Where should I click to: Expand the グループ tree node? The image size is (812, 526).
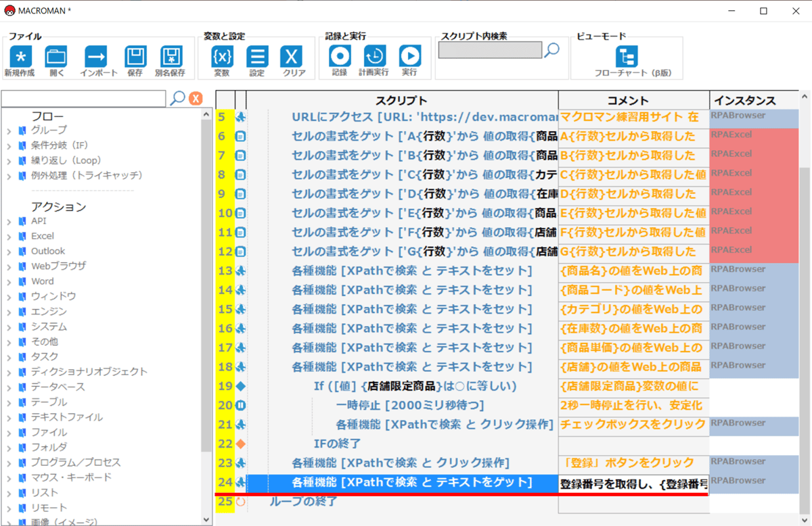tap(9, 130)
